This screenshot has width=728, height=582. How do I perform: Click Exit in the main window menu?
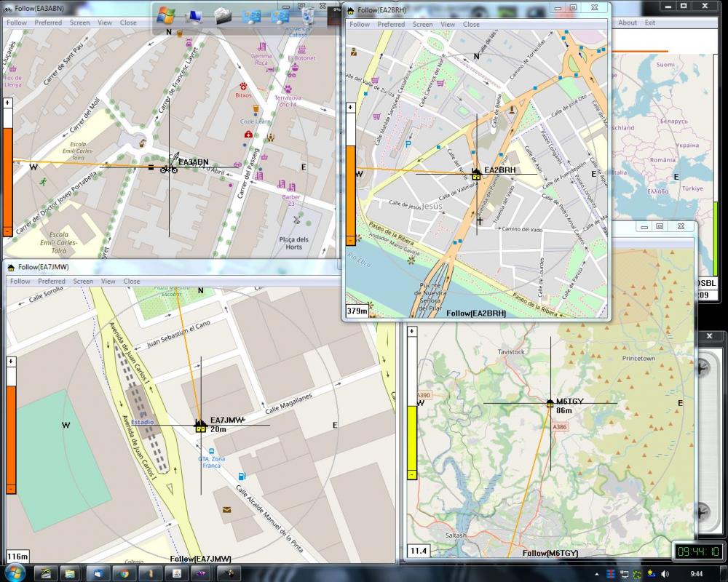point(649,23)
